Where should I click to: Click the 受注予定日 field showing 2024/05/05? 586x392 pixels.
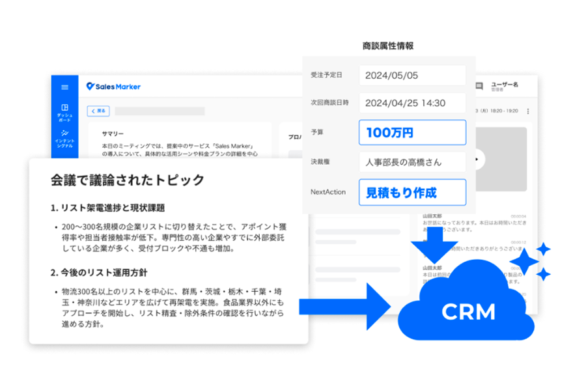click(412, 76)
